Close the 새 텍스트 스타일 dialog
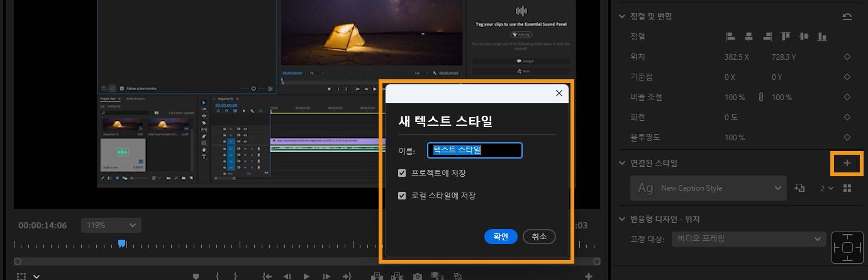Screen dimensions: 868x280 [x=559, y=93]
